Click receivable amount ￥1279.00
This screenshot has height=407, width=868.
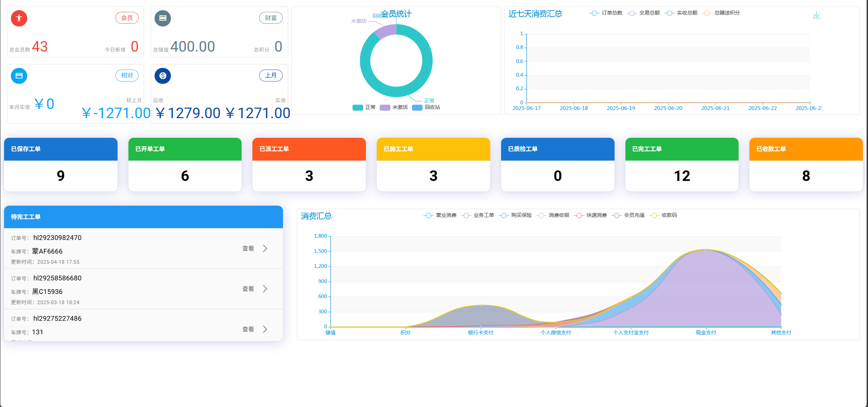click(188, 113)
